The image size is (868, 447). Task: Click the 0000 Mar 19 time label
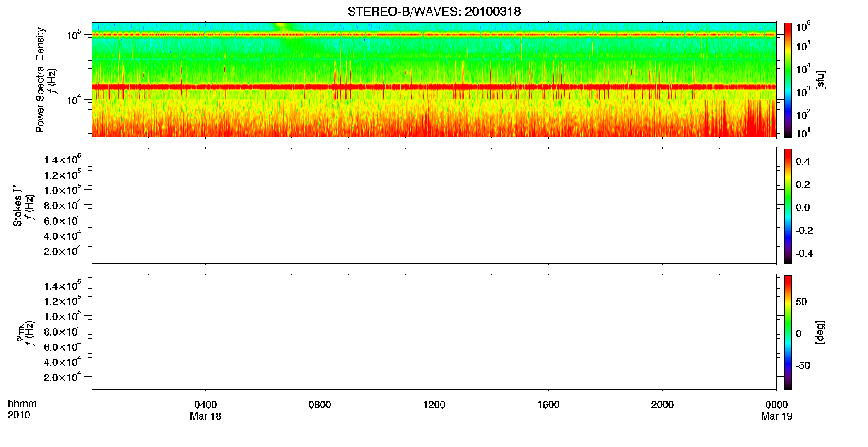click(x=776, y=410)
